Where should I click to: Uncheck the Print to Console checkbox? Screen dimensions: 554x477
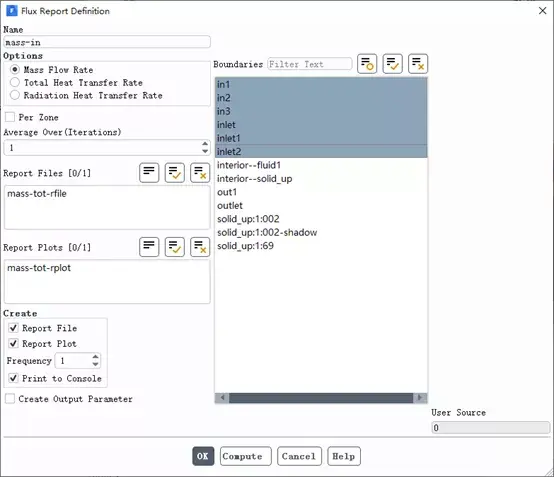click(13, 378)
